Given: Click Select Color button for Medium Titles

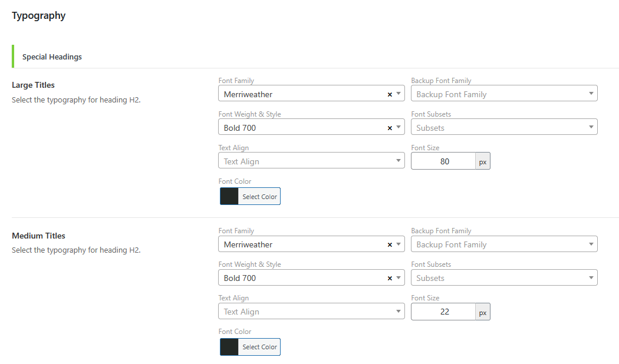Looking at the screenshot, I should click(259, 347).
